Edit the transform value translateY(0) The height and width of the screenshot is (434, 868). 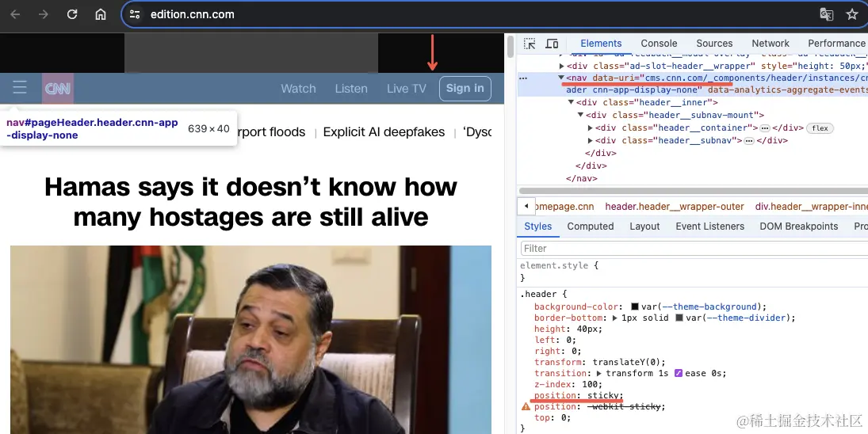629,362
